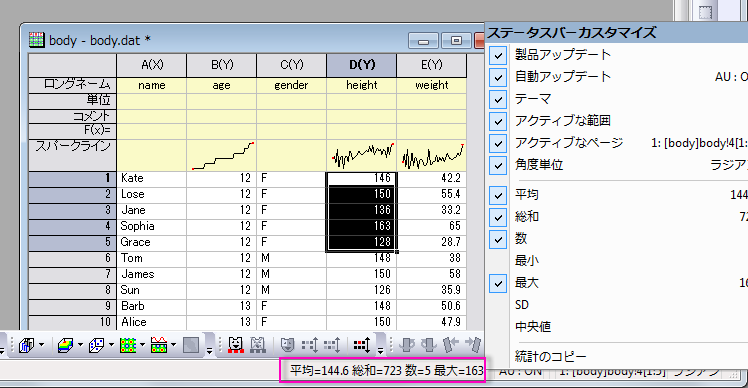The width and height of the screenshot is (748, 388).
Task: Click the red-dotted grid with arrow icon
Action: pyautogui.click(x=362, y=345)
